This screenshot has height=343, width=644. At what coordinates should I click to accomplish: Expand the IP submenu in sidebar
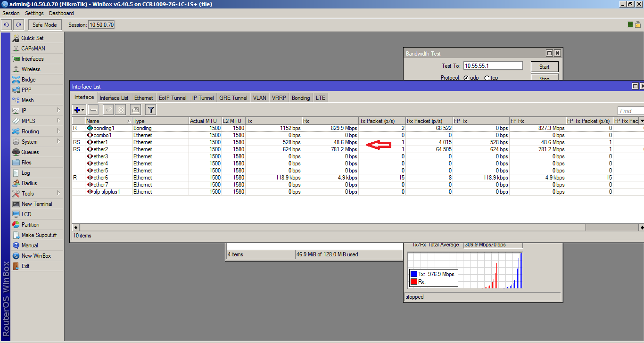(x=24, y=111)
